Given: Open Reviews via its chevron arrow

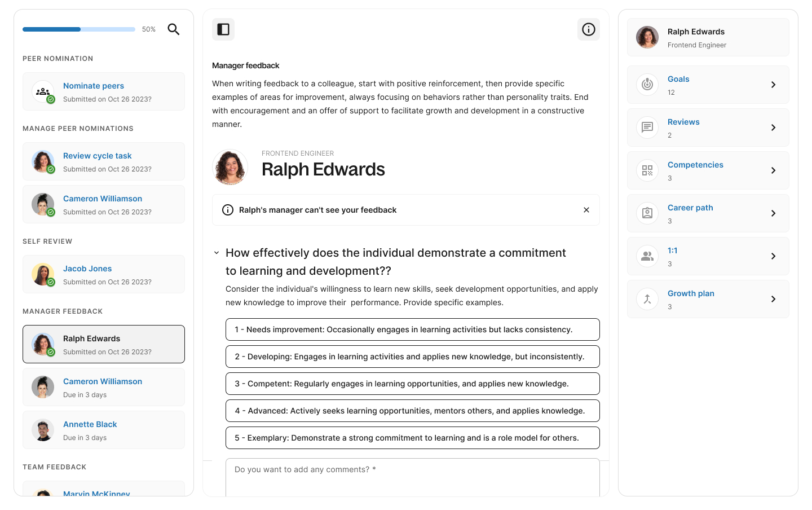Looking at the screenshot, I should pos(773,128).
